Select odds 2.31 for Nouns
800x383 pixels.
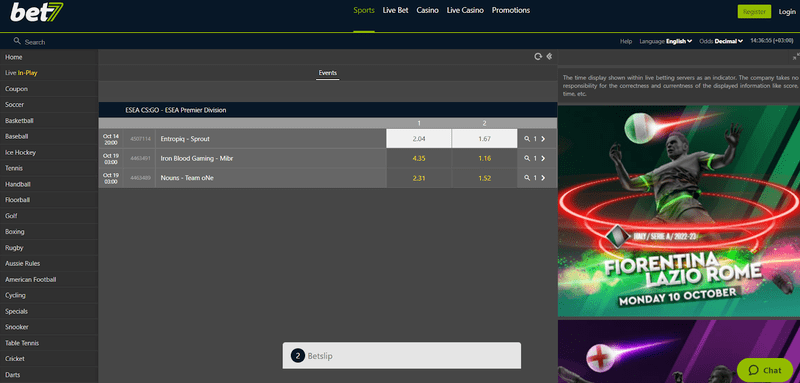click(x=419, y=178)
